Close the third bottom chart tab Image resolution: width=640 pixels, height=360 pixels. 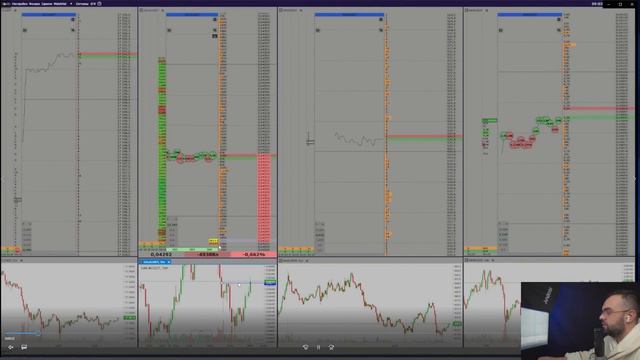point(307,260)
